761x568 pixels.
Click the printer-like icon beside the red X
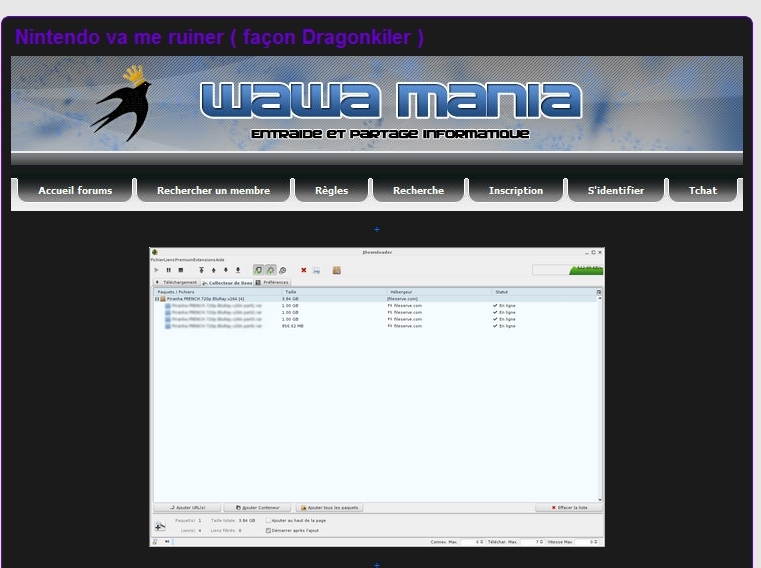pos(316,270)
